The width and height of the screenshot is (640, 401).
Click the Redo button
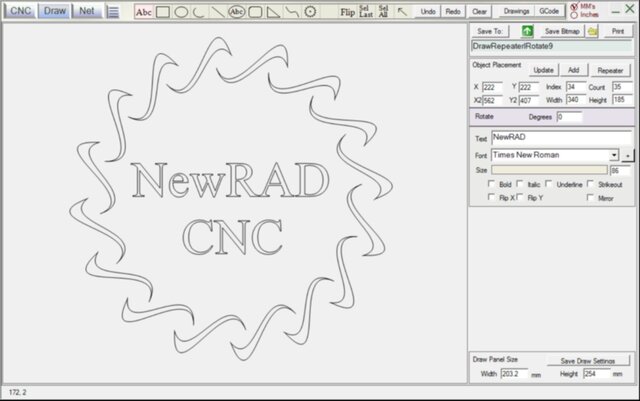tap(453, 12)
